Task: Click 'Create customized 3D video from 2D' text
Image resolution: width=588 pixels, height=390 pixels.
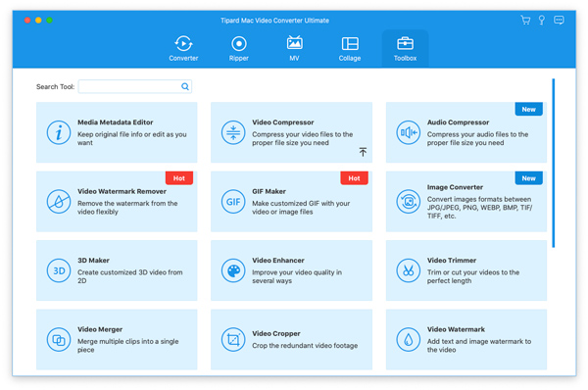Action: pos(130,276)
